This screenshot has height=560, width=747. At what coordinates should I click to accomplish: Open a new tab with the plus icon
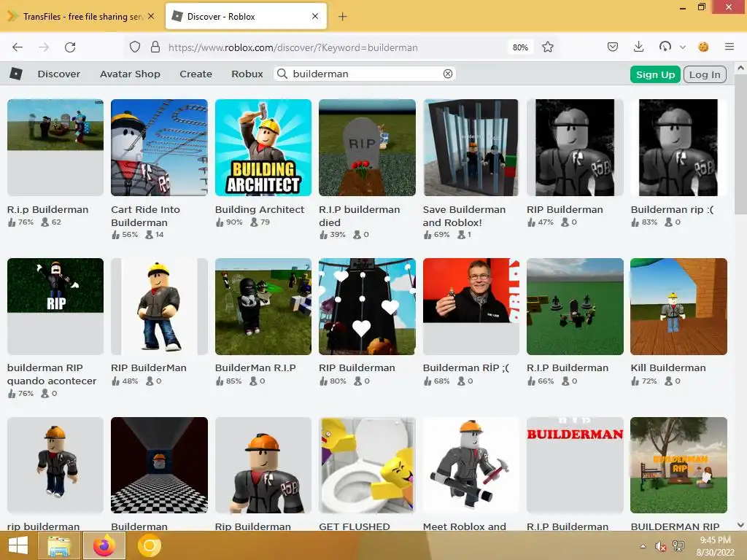click(343, 17)
